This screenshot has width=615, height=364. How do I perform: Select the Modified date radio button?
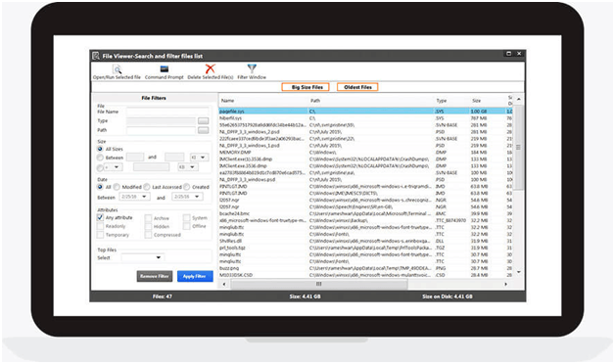117,187
